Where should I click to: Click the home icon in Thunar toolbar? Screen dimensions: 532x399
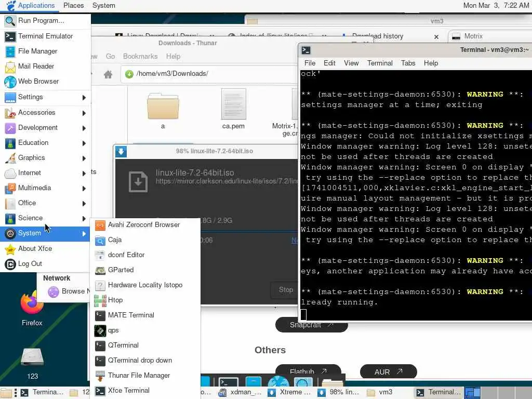click(108, 74)
